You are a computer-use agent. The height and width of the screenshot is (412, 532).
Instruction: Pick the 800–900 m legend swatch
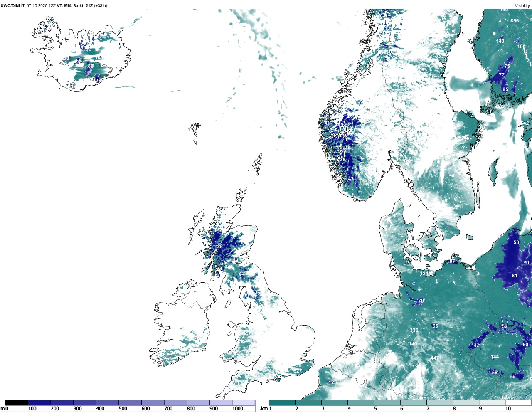[x=198, y=402]
